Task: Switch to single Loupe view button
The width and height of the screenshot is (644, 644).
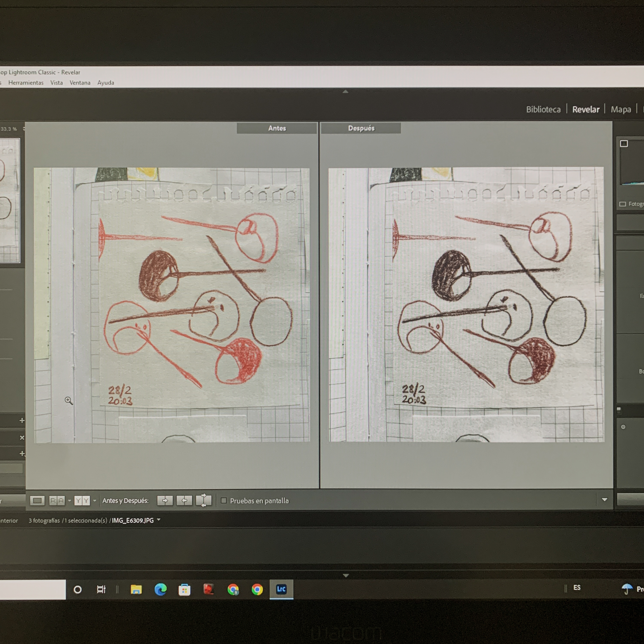Action: pyautogui.click(x=37, y=500)
